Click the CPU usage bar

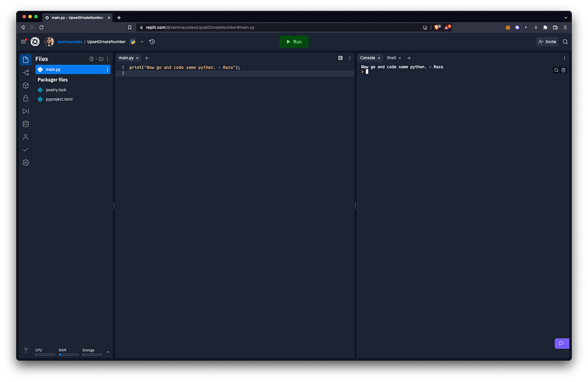[45, 354]
